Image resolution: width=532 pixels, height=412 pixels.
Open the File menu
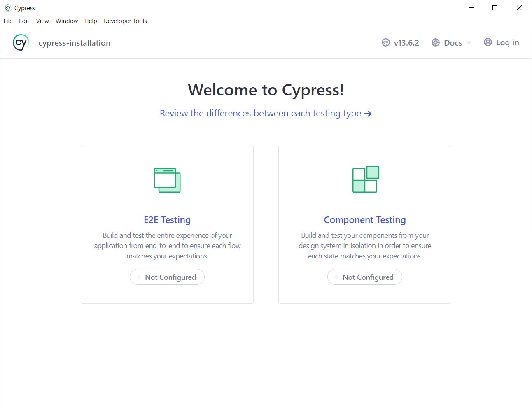point(8,21)
